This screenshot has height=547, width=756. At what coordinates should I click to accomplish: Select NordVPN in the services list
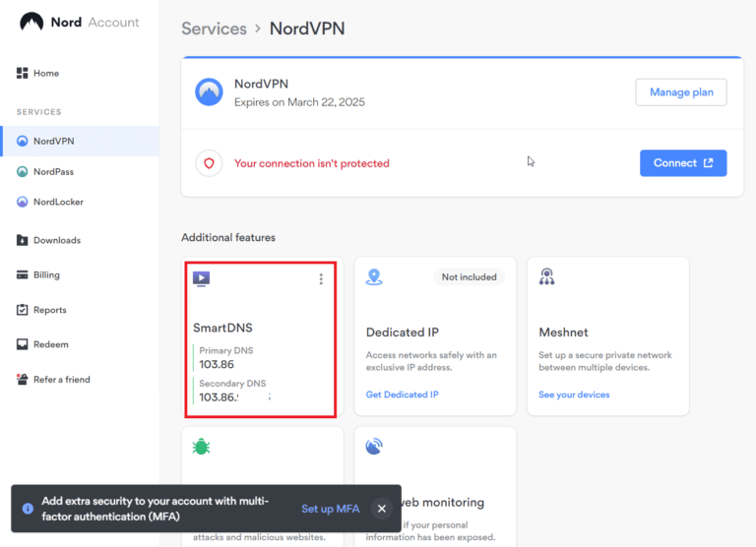click(x=80, y=142)
